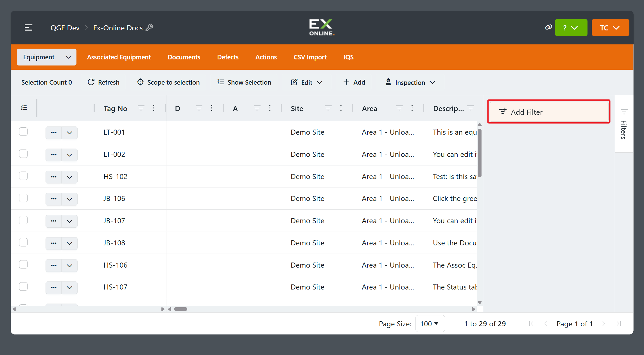Screen dimensions: 644x355
Task: Open Tag No column options menu
Action: tap(154, 108)
